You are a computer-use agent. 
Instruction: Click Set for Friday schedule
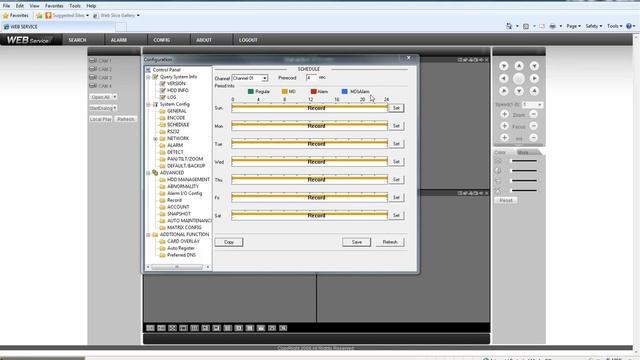point(396,198)
